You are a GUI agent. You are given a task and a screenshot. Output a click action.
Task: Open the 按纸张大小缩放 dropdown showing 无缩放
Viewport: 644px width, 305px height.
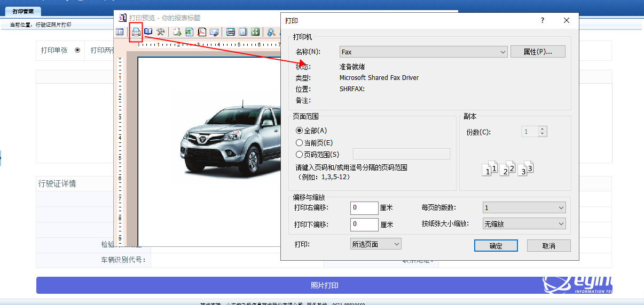(x=524, y=224)
